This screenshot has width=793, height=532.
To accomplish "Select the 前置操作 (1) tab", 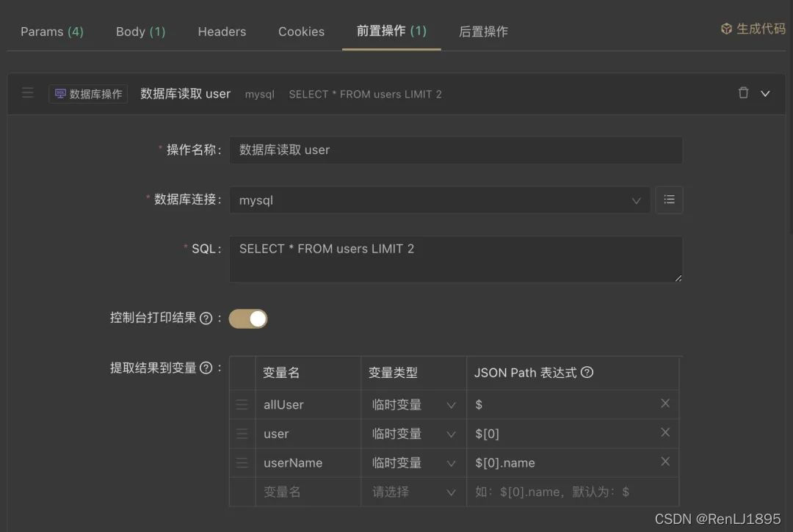I will [391, 32].
